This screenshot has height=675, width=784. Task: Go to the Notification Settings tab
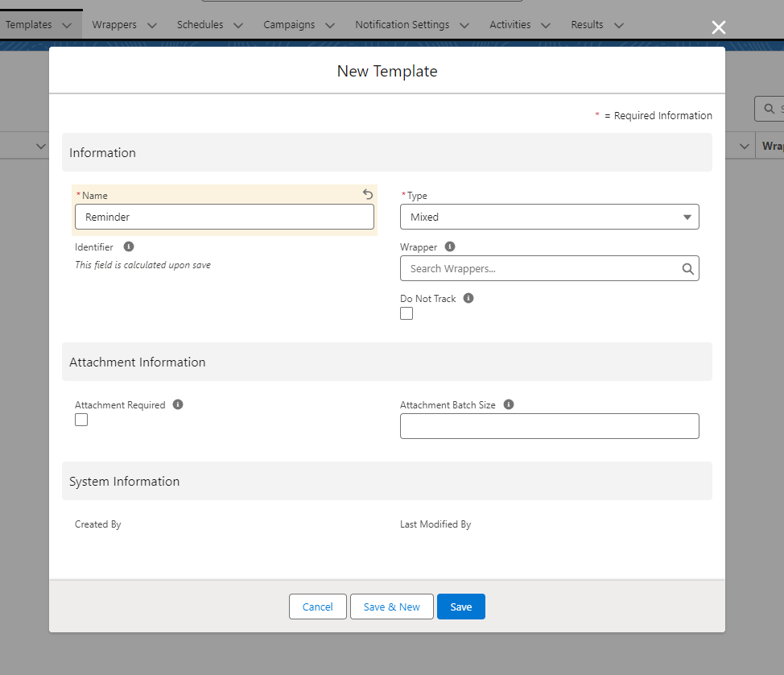[x=402, y=25]
